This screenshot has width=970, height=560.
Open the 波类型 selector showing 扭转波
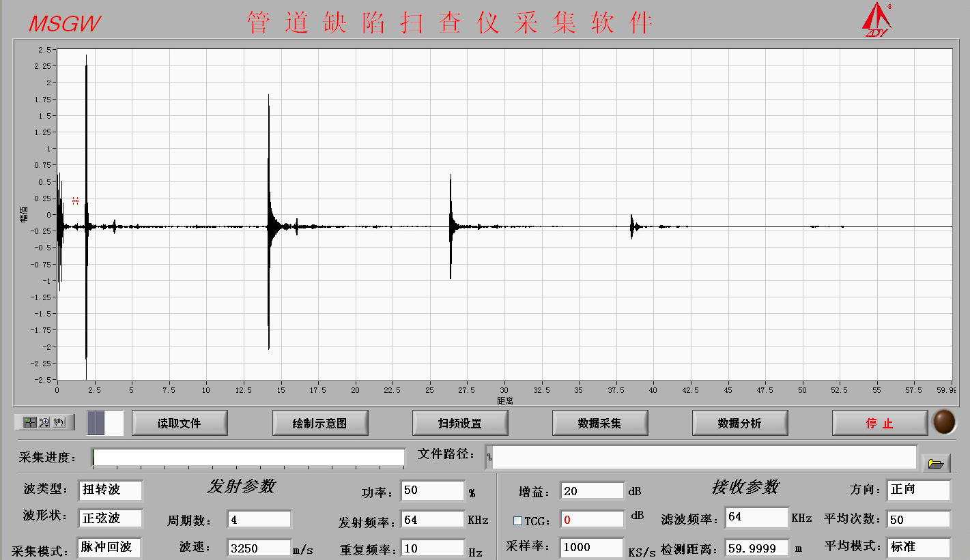[110, 490]
